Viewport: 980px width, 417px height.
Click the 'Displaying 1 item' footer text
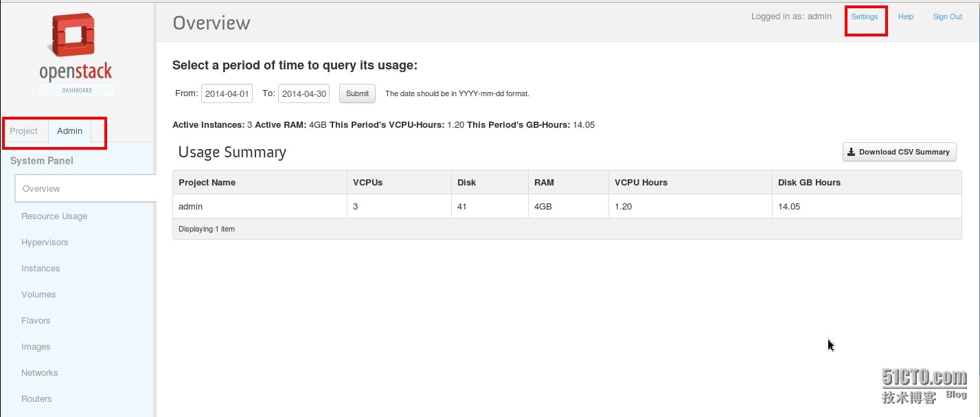(x=207, y=229)
